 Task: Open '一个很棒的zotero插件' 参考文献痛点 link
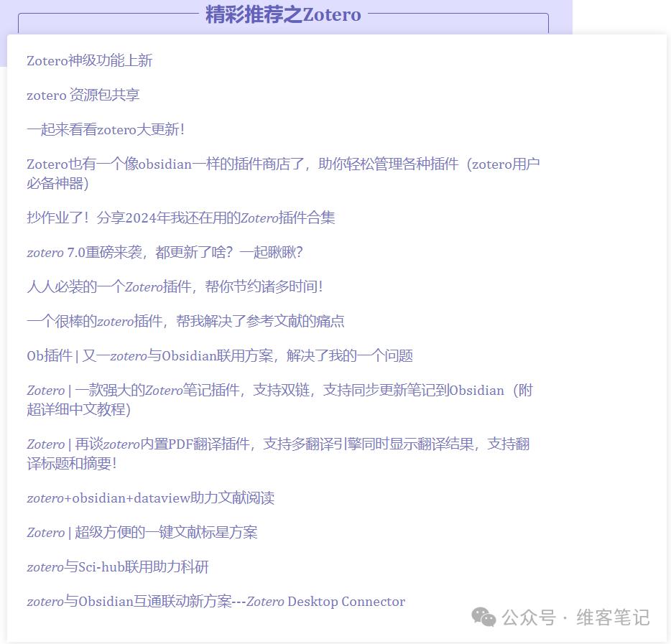click(185, 321)
